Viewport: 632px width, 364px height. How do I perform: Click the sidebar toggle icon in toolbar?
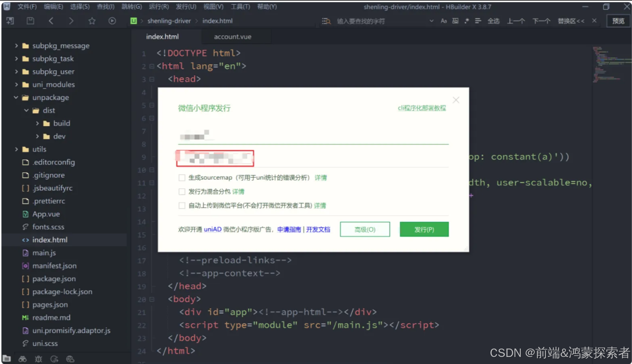point(10,21)
